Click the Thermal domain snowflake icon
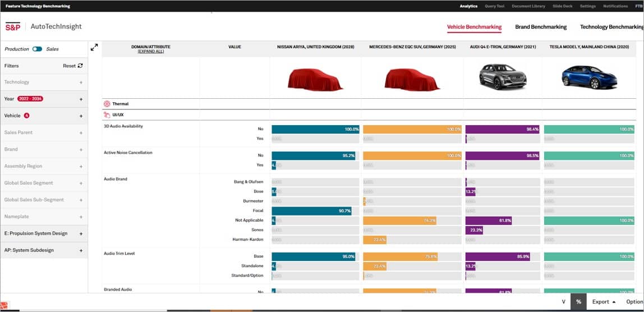Screen dimensions: 644x312 107,104
